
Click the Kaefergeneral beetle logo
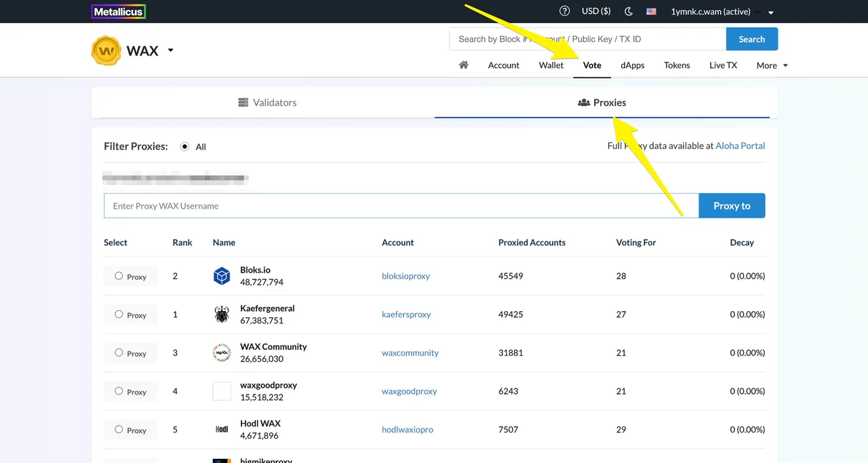222,315
